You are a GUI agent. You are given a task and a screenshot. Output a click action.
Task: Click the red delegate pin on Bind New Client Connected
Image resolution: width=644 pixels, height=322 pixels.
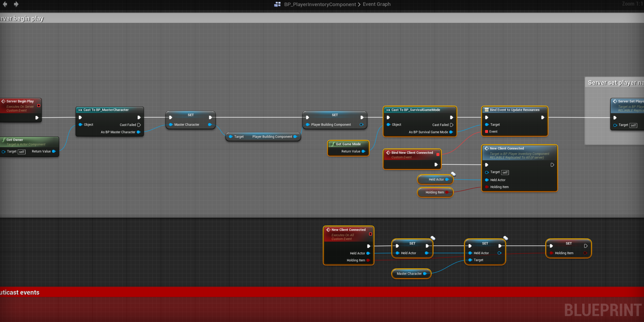438,154
